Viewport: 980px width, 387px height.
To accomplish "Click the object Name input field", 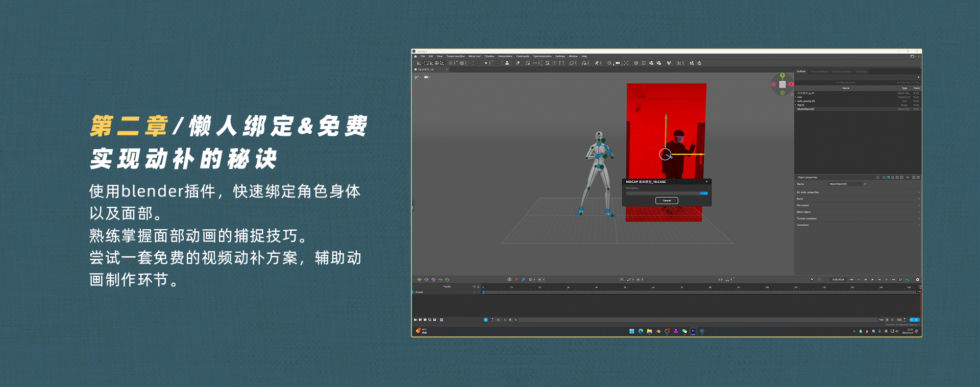I will tap(845, 184).
